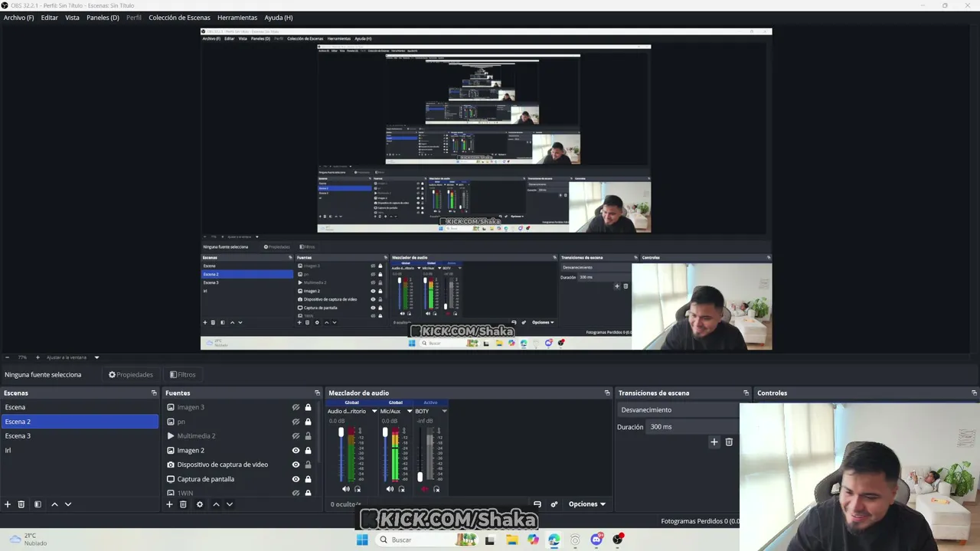This screenshot has height=551, width=980.
Task: Delete the selected scene using the trash icon
Action: (x=21, y=504)
